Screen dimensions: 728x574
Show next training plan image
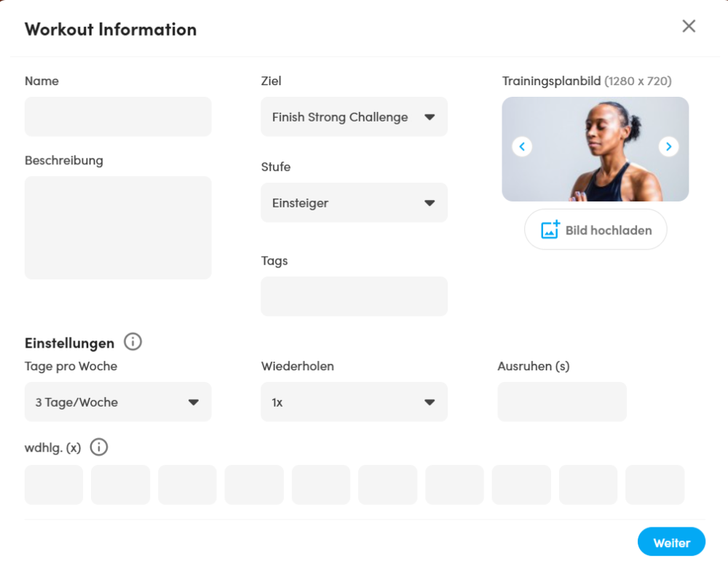668,147
